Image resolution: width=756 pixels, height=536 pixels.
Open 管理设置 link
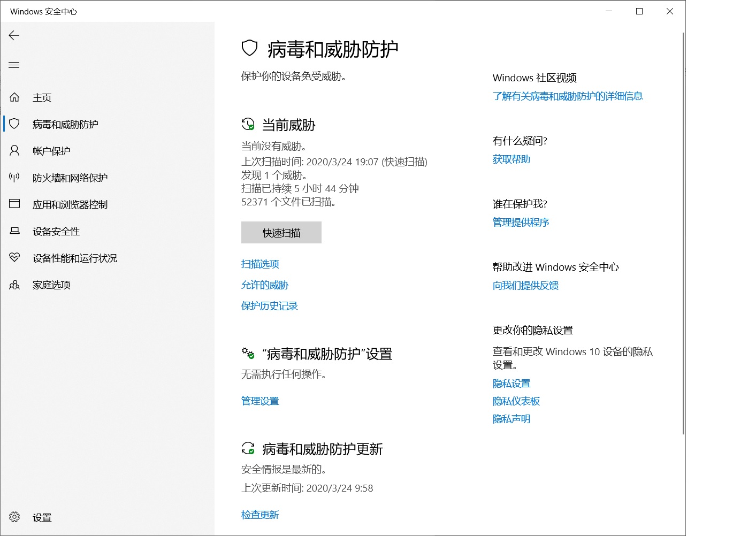(260, 401)
